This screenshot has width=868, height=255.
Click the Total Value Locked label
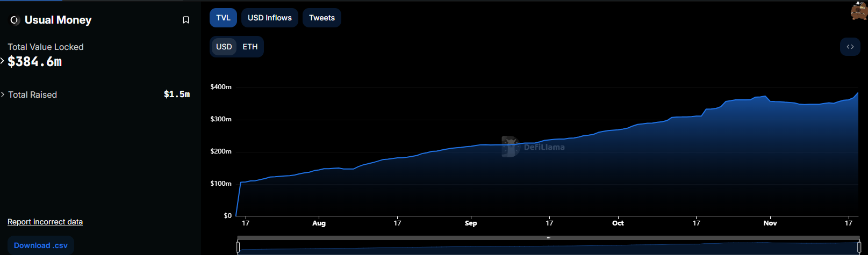click(x=46, y=47)
